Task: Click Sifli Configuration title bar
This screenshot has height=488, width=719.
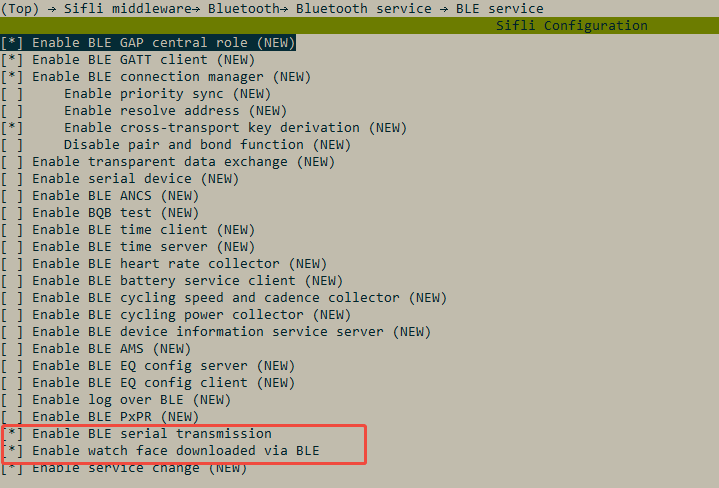Action: coord(360,25)
